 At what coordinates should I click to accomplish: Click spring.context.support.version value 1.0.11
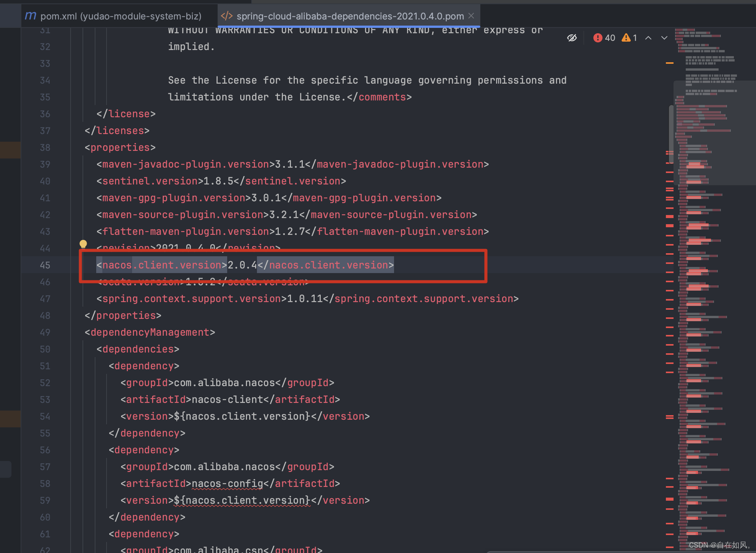(305, 299)
